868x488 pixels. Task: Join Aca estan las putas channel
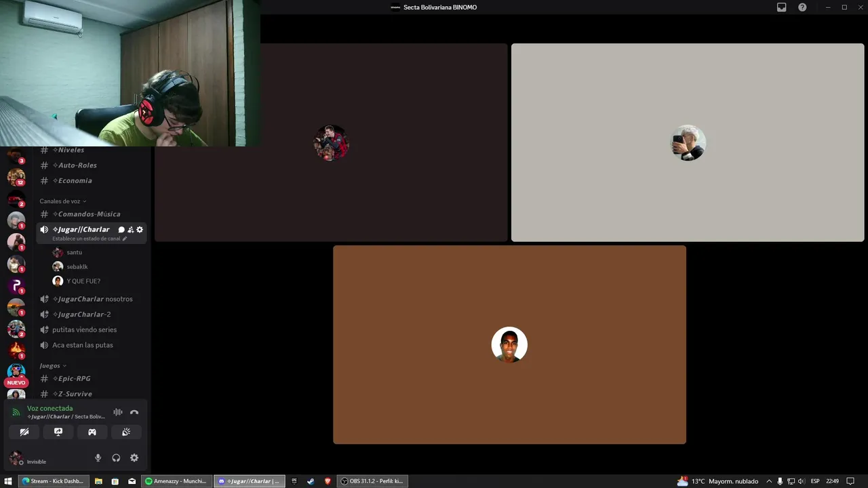pyautogui.click(x=90, y=346)
